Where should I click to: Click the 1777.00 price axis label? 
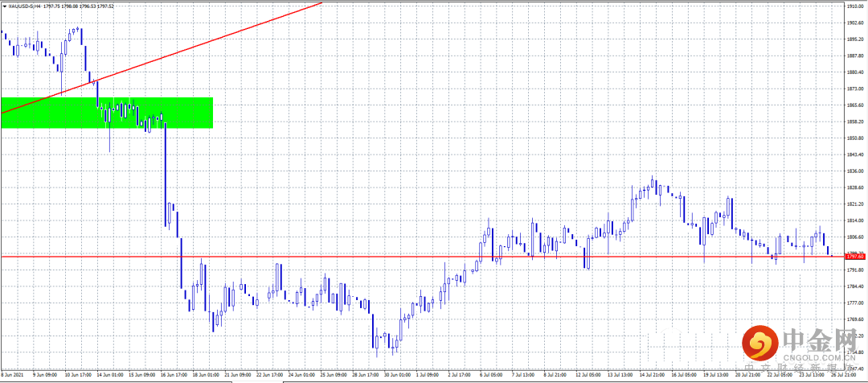point(856,303)
